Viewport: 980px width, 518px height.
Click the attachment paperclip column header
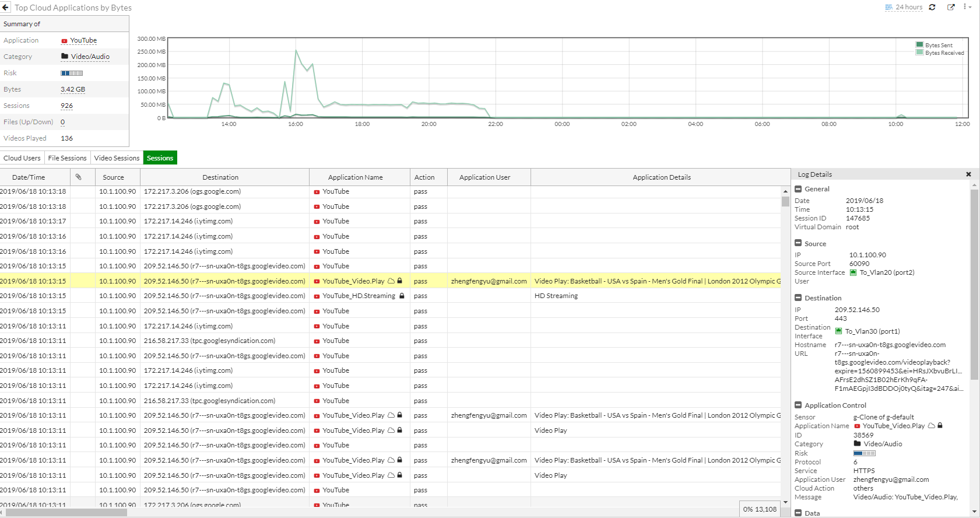coord(79,177)
